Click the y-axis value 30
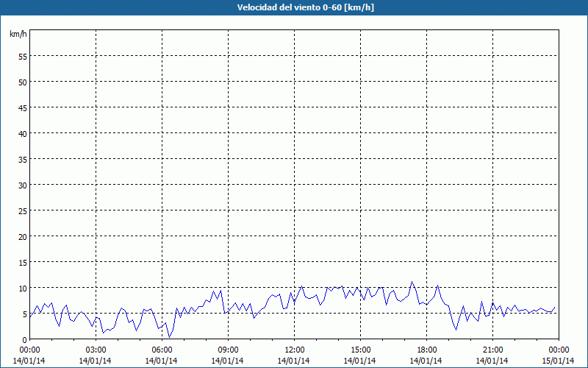The width and height of the screenshot is (588, 368). click(23, 185)
